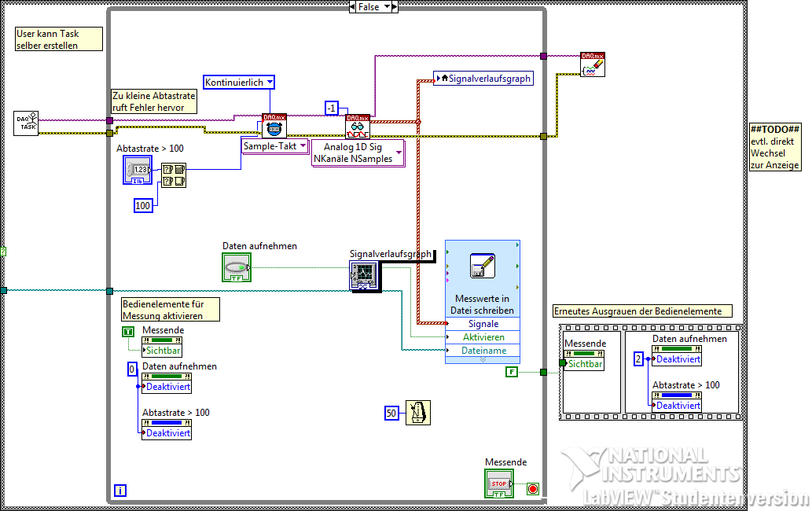The height and width of the screenshot is (511, 812).
Task: Click the Sichtbar property inside the case
Action: pyautogui.click(x=162, y=351)
